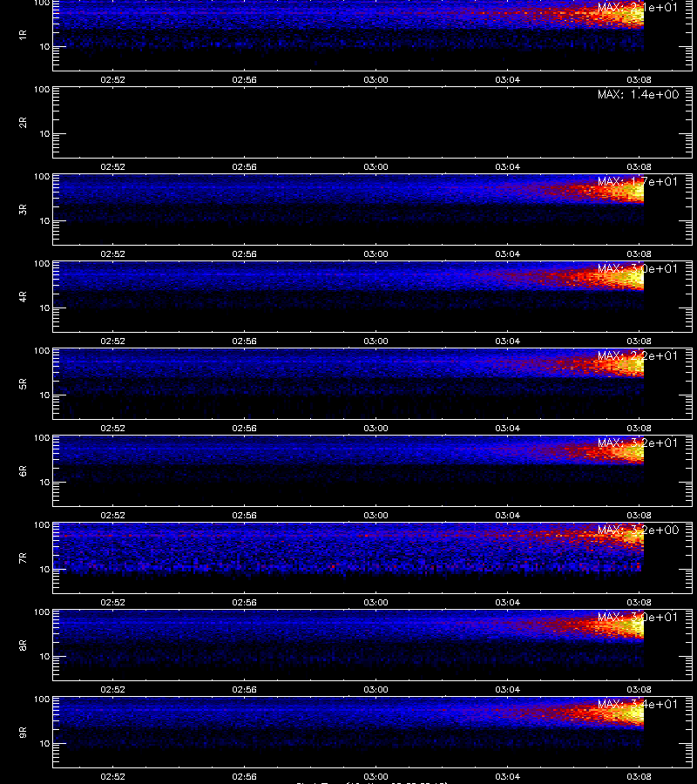Click the 03:08 time label under 5R
The width and height of the screenshot is (697, 784).
click(639, 428)
